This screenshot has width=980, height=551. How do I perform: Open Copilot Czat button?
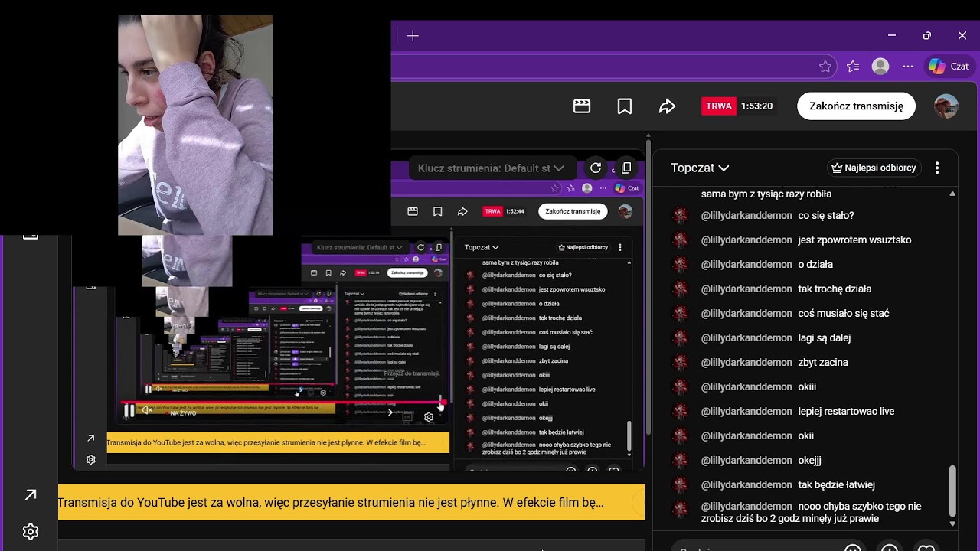point(949,67)
